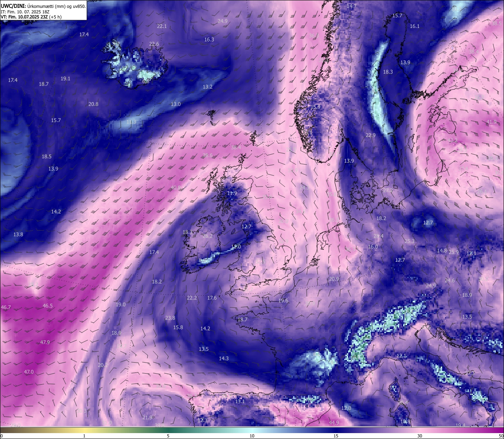Click the 19.6 value over northern France
The height and width of the screenshot is (439, 504).
(x=283, y=301)
